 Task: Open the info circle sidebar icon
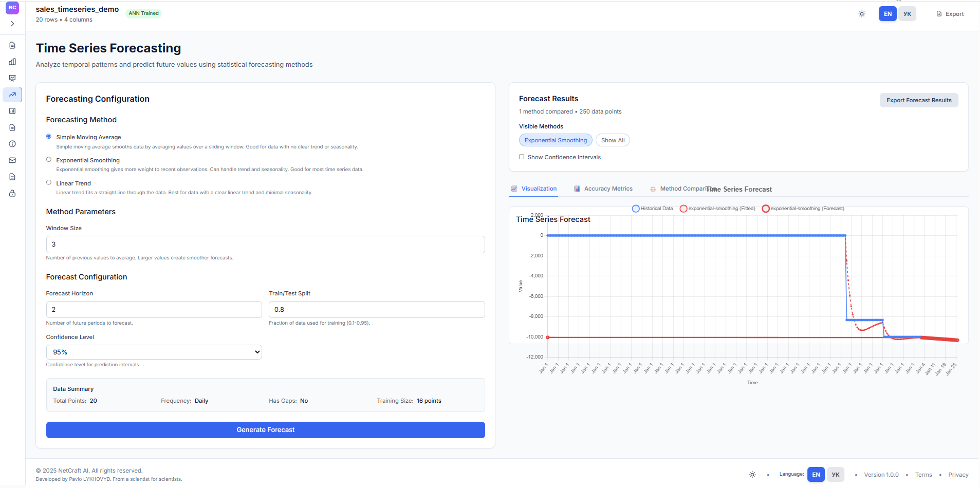pos(12,144)
